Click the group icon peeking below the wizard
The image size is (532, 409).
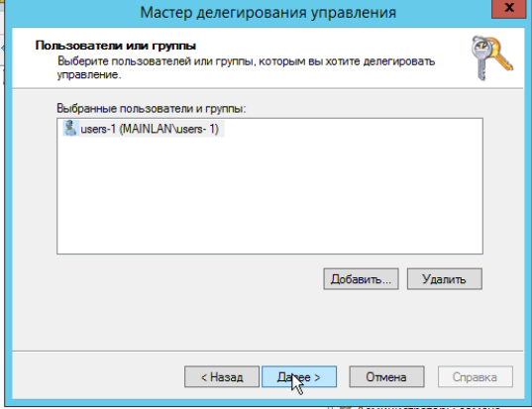pyautogui.click(x=345, y=407)
